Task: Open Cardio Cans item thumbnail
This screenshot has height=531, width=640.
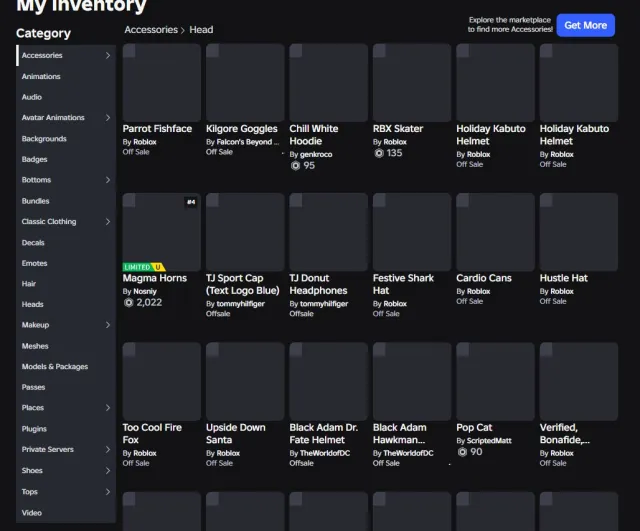Action: point(495,232)
